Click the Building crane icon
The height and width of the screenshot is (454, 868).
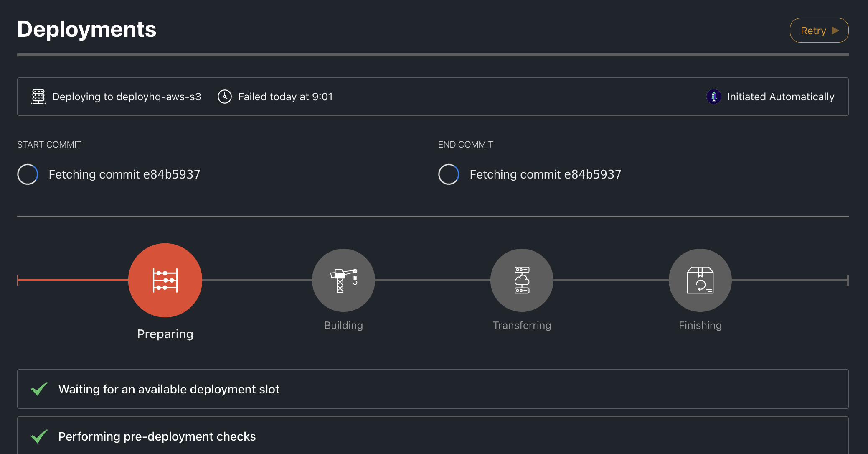point(343,280)
